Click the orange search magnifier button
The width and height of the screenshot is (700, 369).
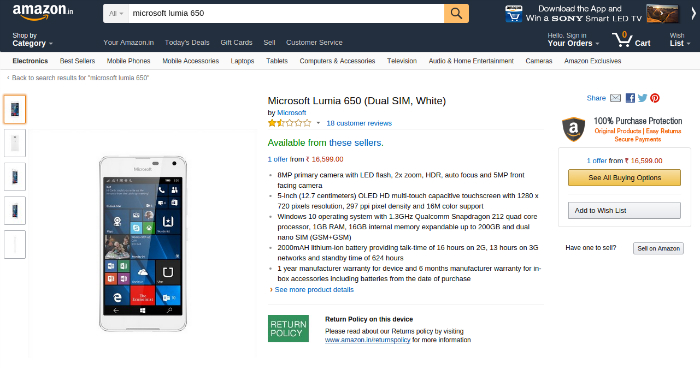[456, 13]
